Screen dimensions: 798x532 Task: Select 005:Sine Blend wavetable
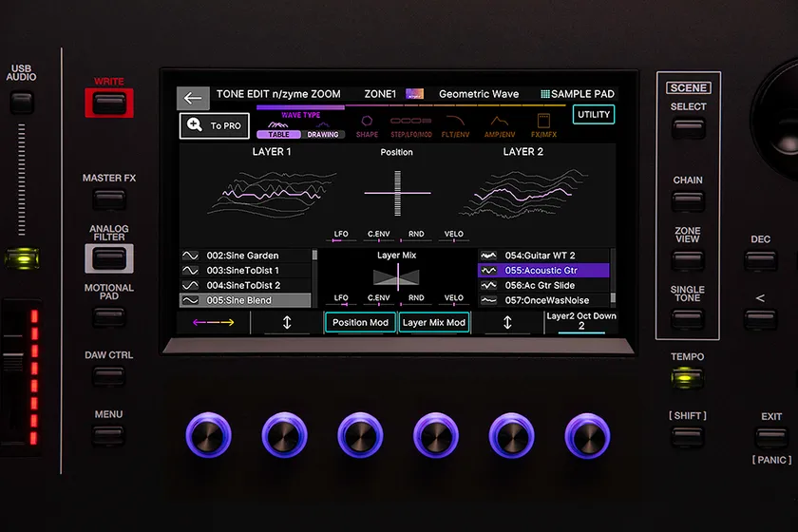[x=245, y=300]
